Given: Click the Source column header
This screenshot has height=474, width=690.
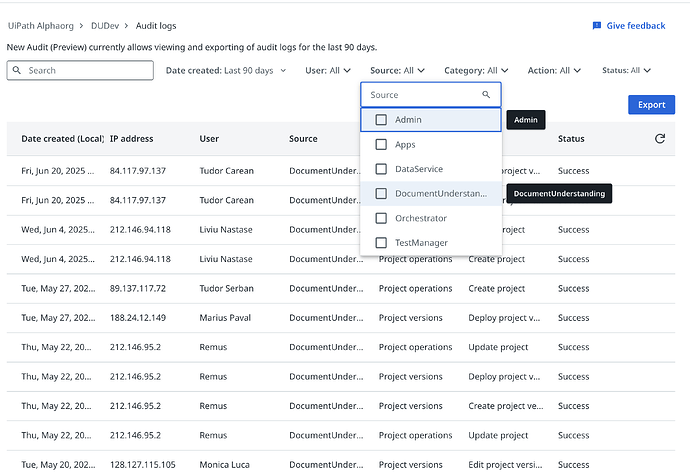Looking at the screenshot, I should (x=303, y=139).
